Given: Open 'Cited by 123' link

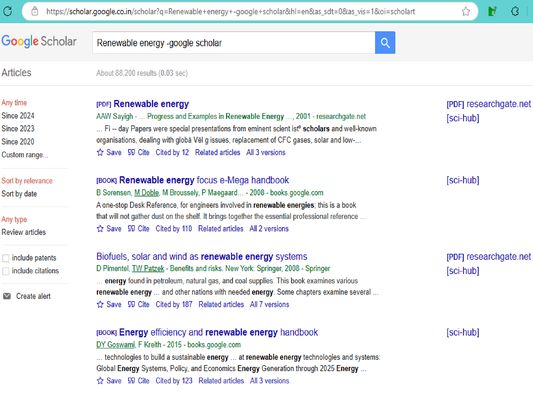Looking at the screenshot, I should [x=174, y=381].
